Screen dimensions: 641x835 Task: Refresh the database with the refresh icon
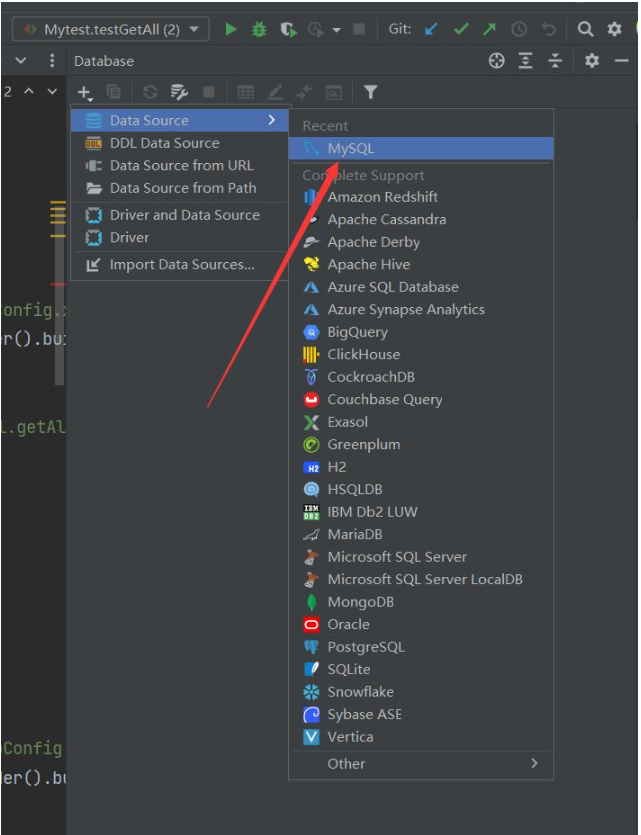click(150, 92)
